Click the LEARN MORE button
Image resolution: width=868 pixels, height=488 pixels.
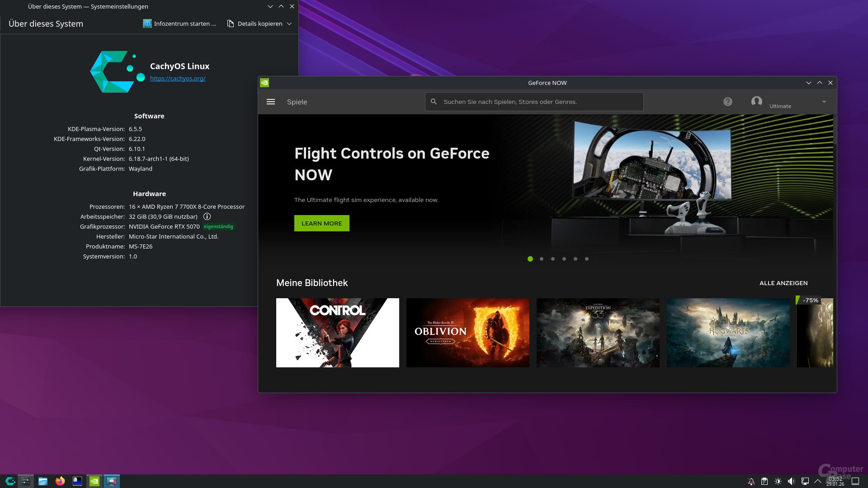[321, 223]
